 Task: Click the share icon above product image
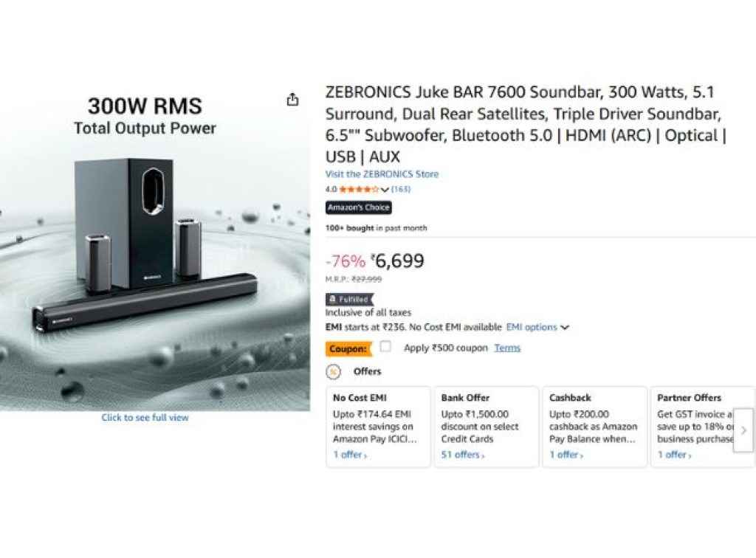coord(292,100)
